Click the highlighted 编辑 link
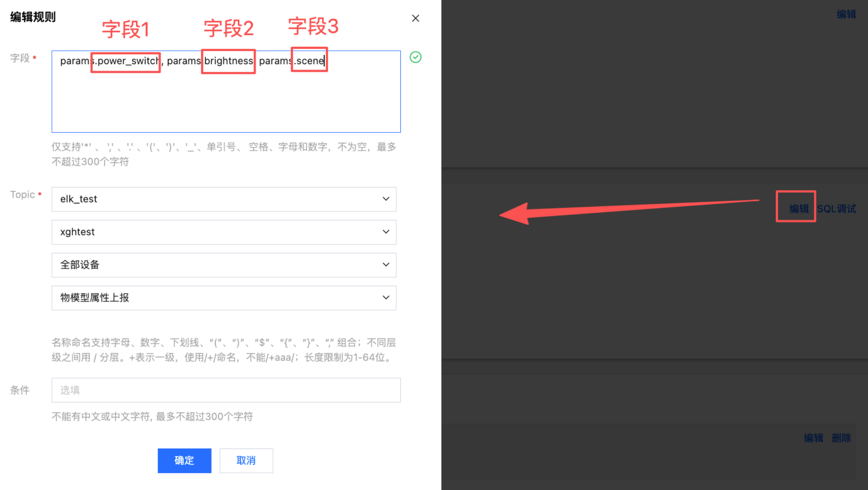868x490 pixels. click(x=799, y=209)
